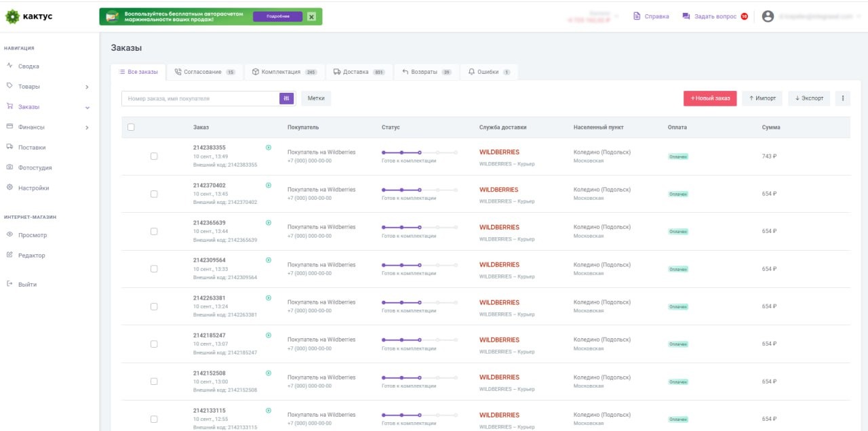Click the green icon beside order 2142383355
868x431 pixels.
coord(269,147)
